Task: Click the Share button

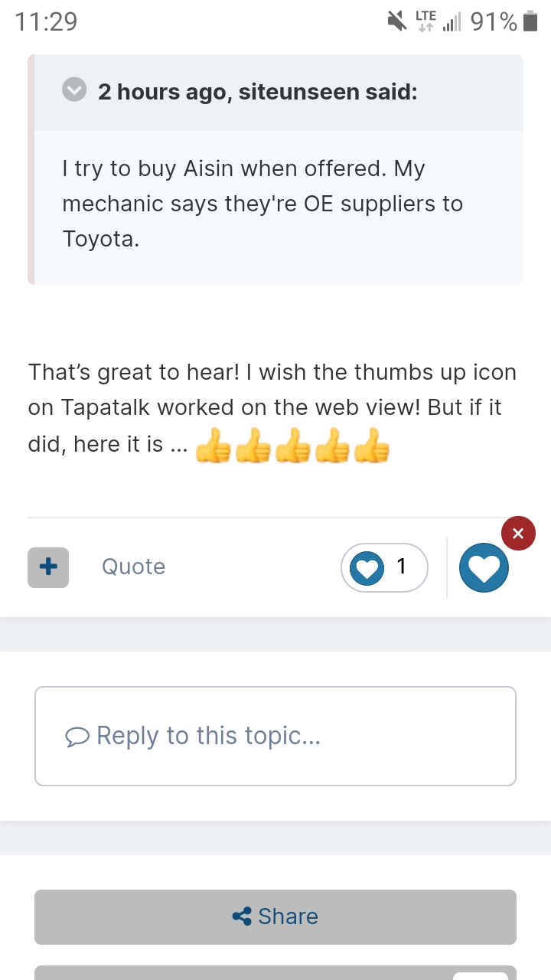Action: (275, 916)
